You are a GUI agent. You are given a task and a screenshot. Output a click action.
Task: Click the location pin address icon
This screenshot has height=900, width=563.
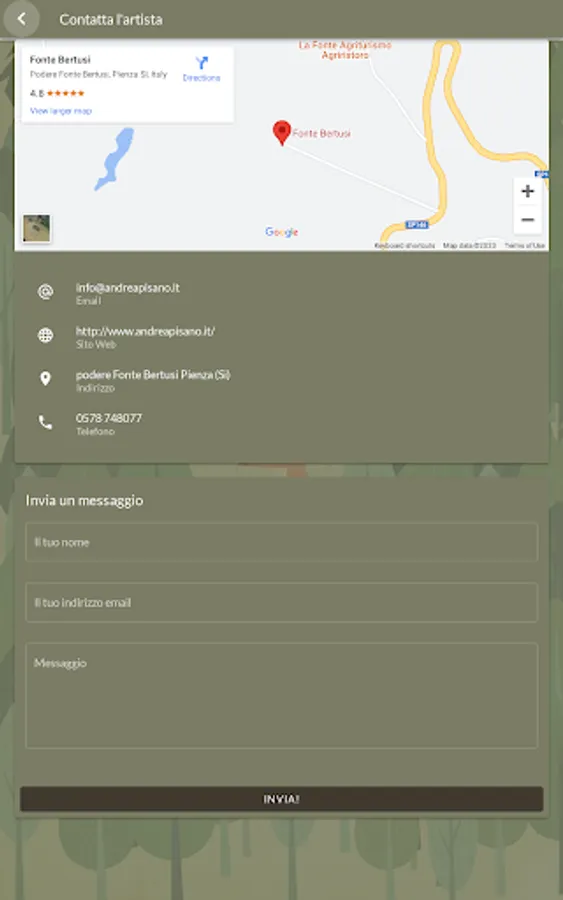[45, 378]
